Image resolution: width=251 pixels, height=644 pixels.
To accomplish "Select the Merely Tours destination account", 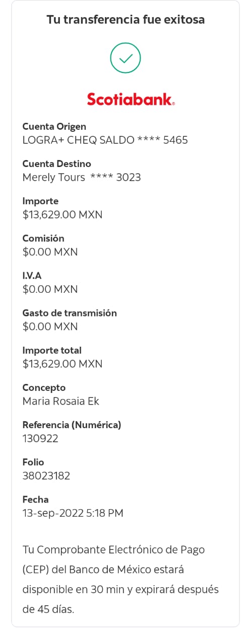I will tap(82, 177).
